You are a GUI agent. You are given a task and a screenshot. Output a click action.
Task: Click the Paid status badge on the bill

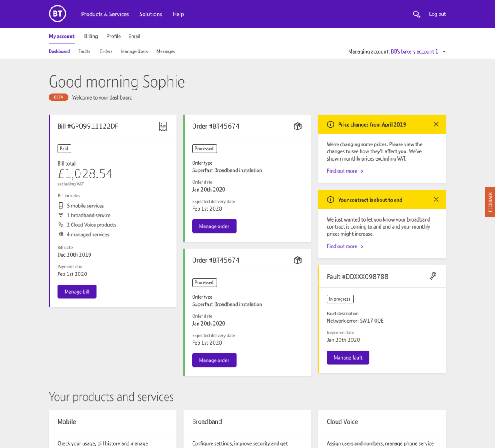[64, 149]
